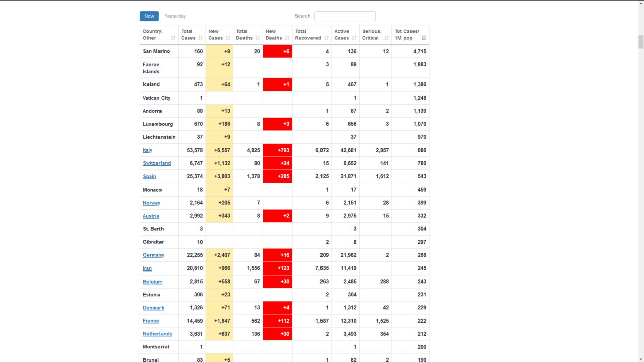The height and width of the screenshot is (362, 644).
Task: Click Iran's 1,556 total deaths value
Action: click(254, 268)
